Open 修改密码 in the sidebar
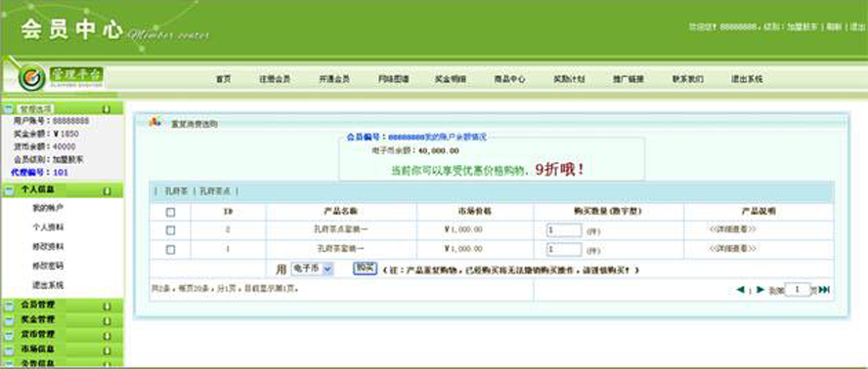868x369 pixels. tap(48, 266)
